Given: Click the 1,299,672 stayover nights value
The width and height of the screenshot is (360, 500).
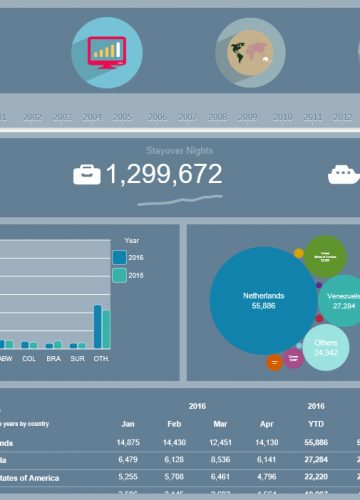Looking at the screenshot, I should point(164,174).
